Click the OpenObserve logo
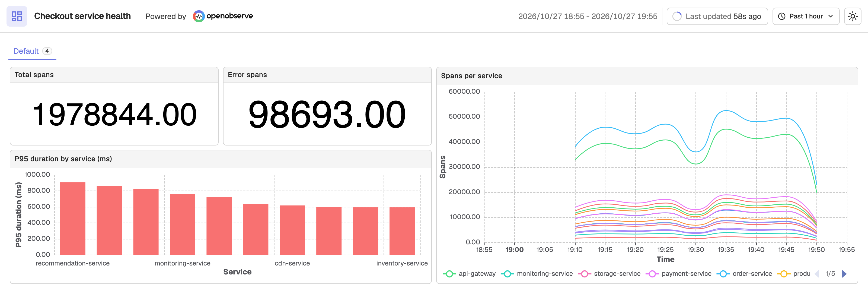The height and width of the screenshot is (291, 868). pyautogui.click(x=223, y=16)
